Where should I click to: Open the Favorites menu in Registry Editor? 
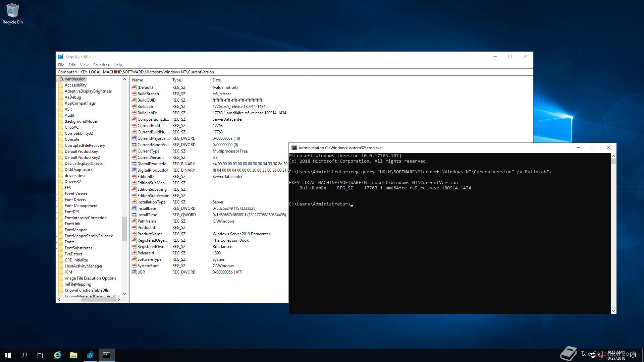point(101,65)
